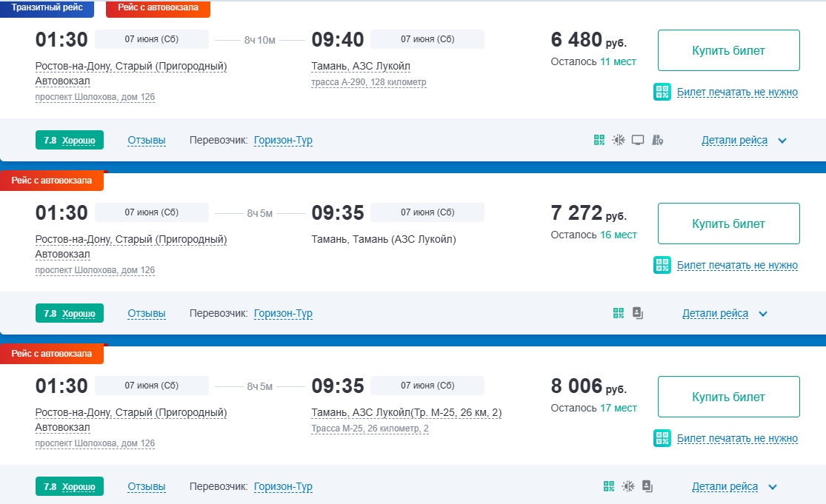This screenshot has height=504, width=826.
Task: Click the climate control icon on the 6 480 руб trip
Action: click(x=619, y=140)
